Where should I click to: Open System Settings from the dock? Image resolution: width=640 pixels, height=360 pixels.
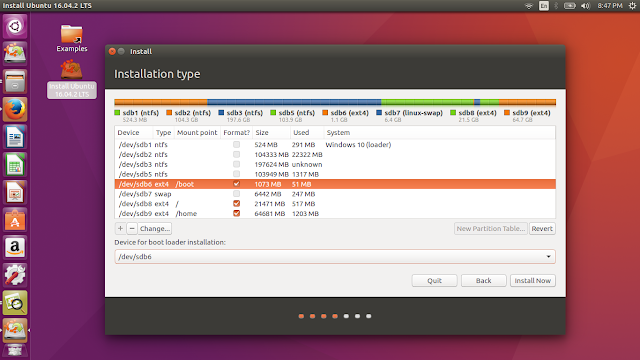[x=15, y=275]
